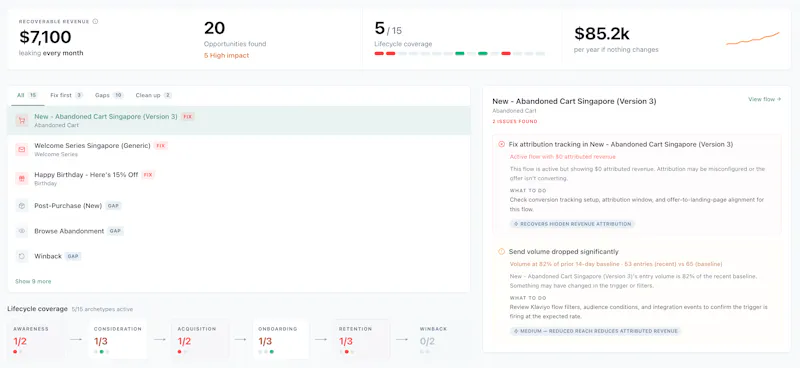Click the orange yearly trend sparkline
The width and height of the screenshot is (800, 368).
[753, 39]
